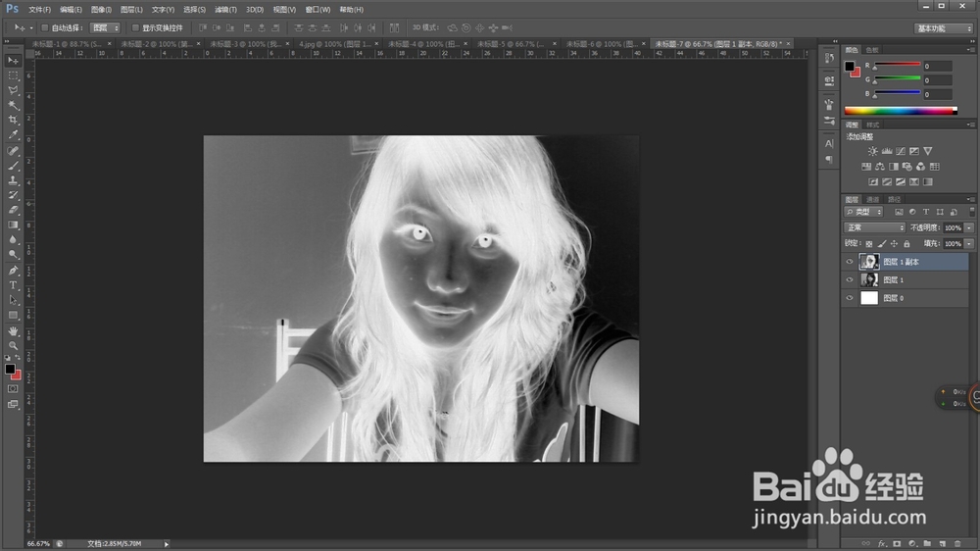
Task: Add a Curves adjustment
Action: pyautogui.click(x=900, y=151)
